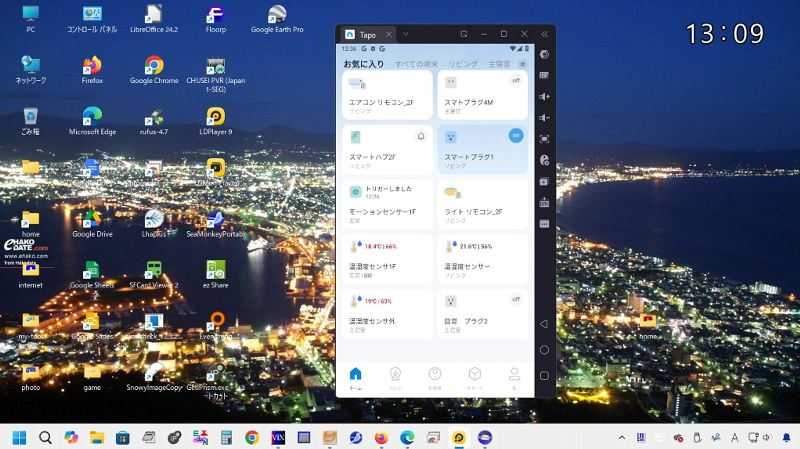Click the emulator volume up icon
Screen dimensions: 800x449
[544, 96]
